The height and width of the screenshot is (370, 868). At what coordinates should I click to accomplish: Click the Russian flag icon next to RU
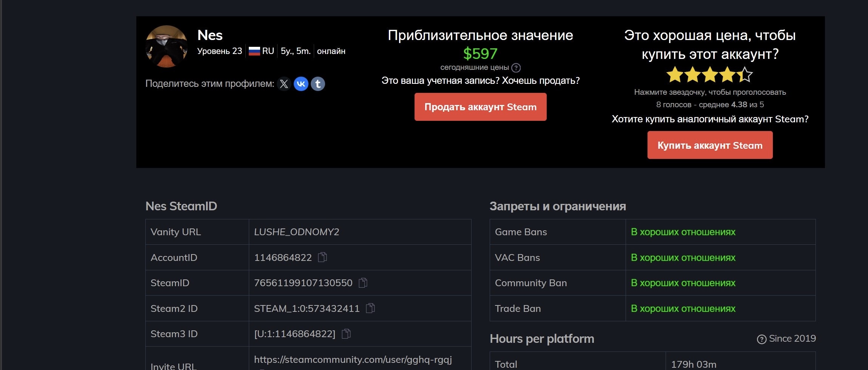(x=254, y=51)
